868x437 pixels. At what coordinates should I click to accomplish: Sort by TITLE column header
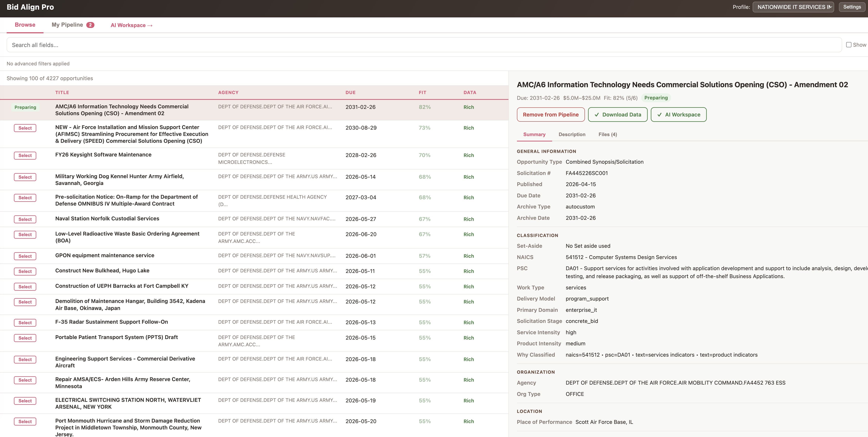point(62,92)
